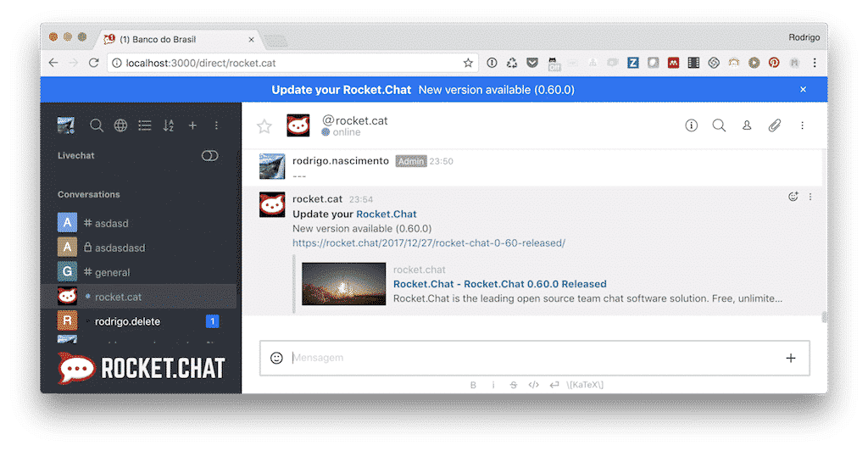Open message actions menu for rocket.cat message

pos(810,197)
